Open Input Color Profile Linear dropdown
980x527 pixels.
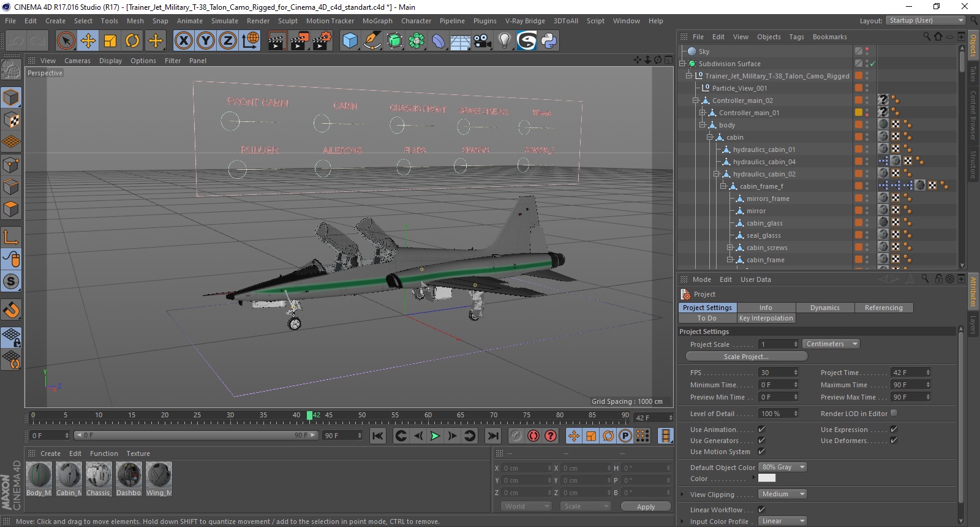coord(783,521)
